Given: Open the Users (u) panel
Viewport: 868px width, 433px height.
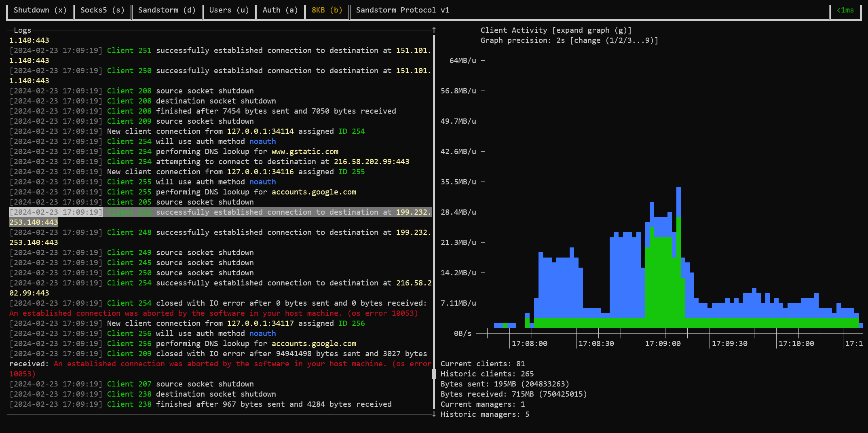Looking at the screenshot, I should 229,10.
